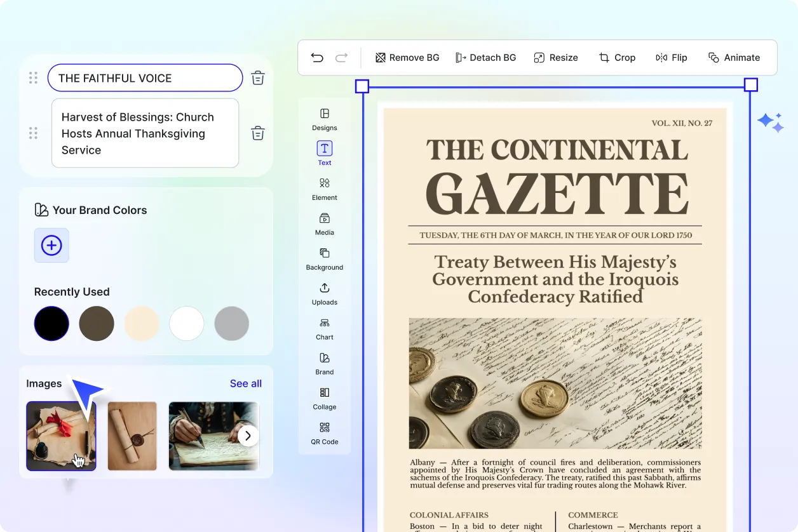Image resolution: width=798 pixels, height=532 pixels.
Task: Click the TUESDAY, THE 6TH DAY dateline
Action: [555, 235]
